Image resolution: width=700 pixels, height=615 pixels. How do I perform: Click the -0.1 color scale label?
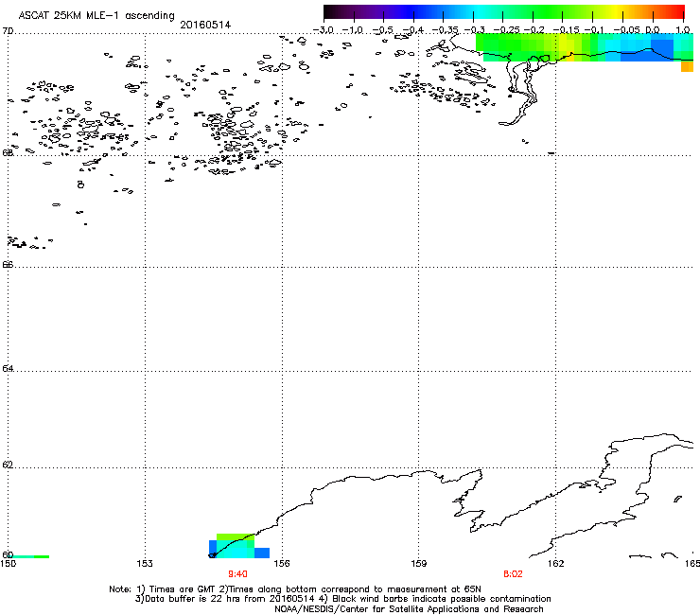(594, 30)
